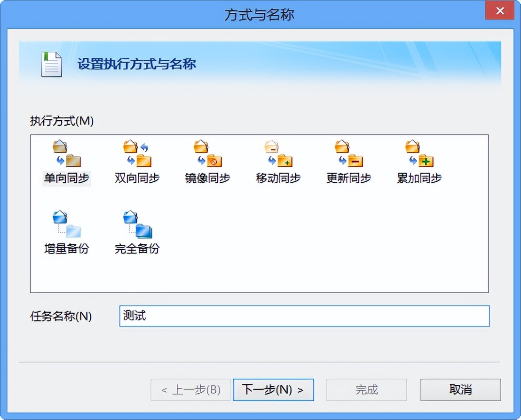
Task: Click the 执行方式(M) label
Action: 62,121
